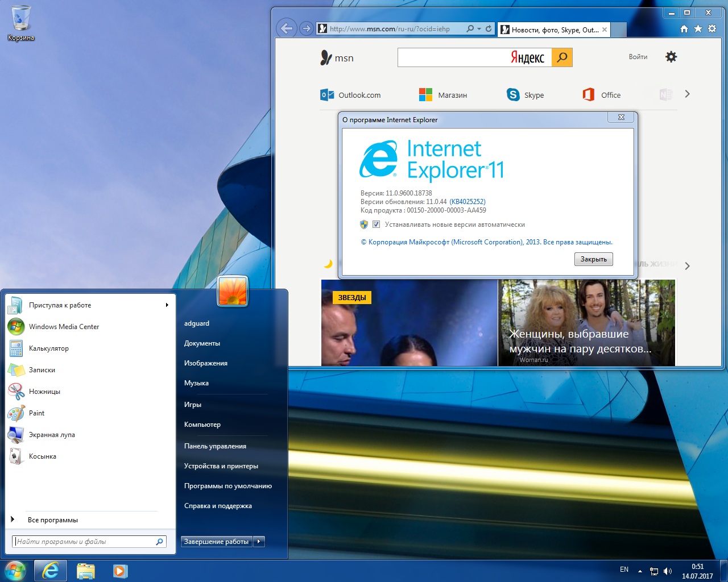This screenshot has width=728, height=582.
Task: Open the ЗВЕЗДЫ news thumbnail
Action: tap(409, 322)
